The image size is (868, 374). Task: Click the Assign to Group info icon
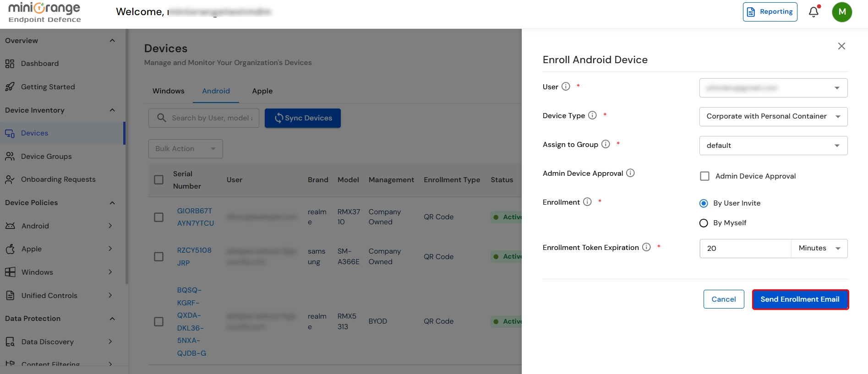tap(606, 144)
